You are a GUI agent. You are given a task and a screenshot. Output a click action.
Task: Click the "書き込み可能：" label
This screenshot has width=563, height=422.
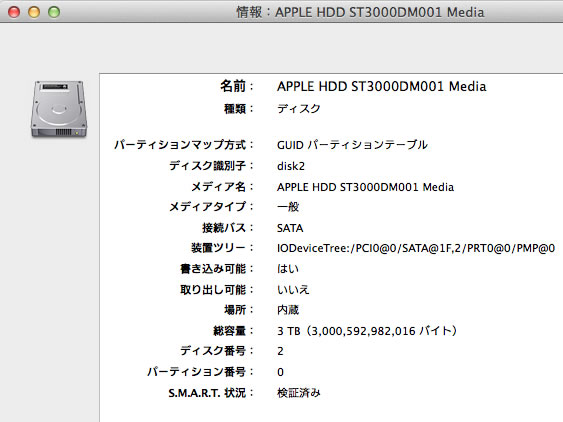(217, 269)
